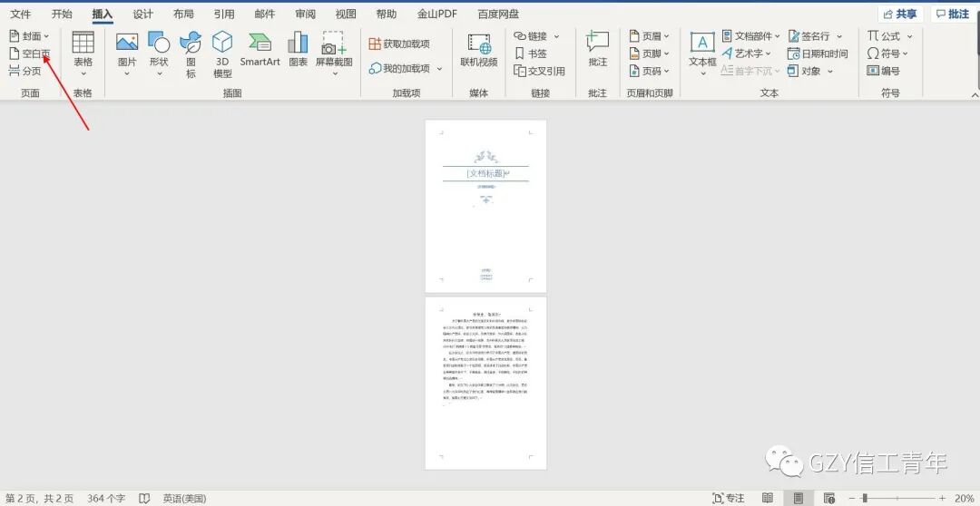This screenshot has width=980, height=506.
Task: Click the word count '364 个字'
Action: (106, 499)
